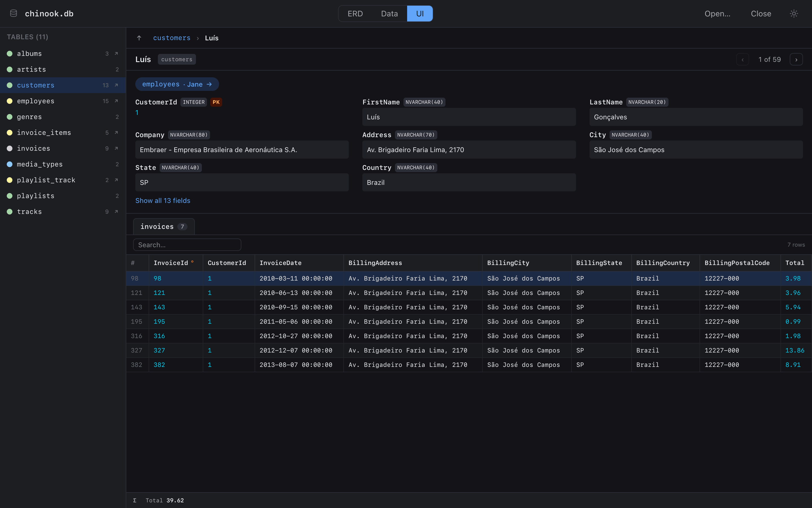The width and height of the screenshot is (812, 508).
Task: Click the City field São José dos Campos
Action: pos(696,150)
